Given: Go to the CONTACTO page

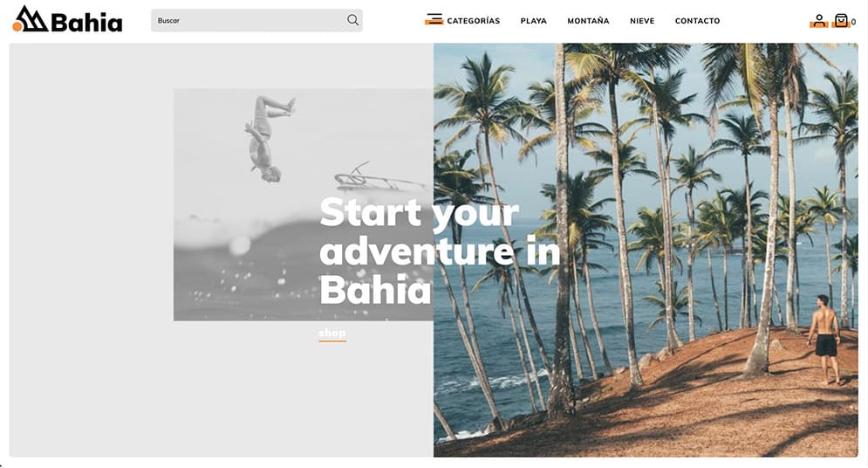Looking at the screenshot, I should point(698,21).
